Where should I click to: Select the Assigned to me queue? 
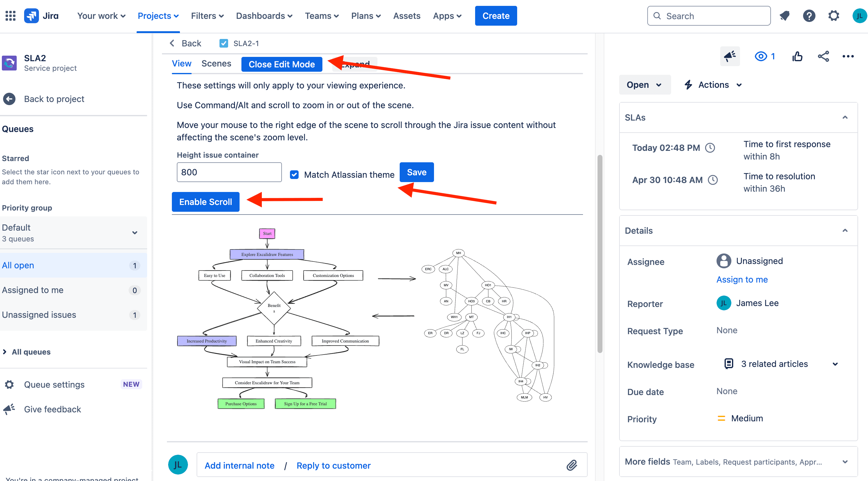[74, 290]
